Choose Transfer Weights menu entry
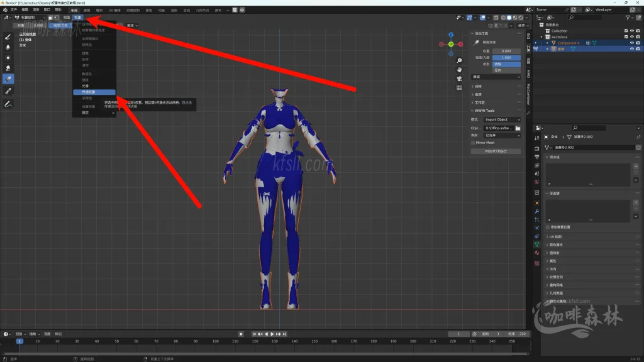 coord(94,92)
